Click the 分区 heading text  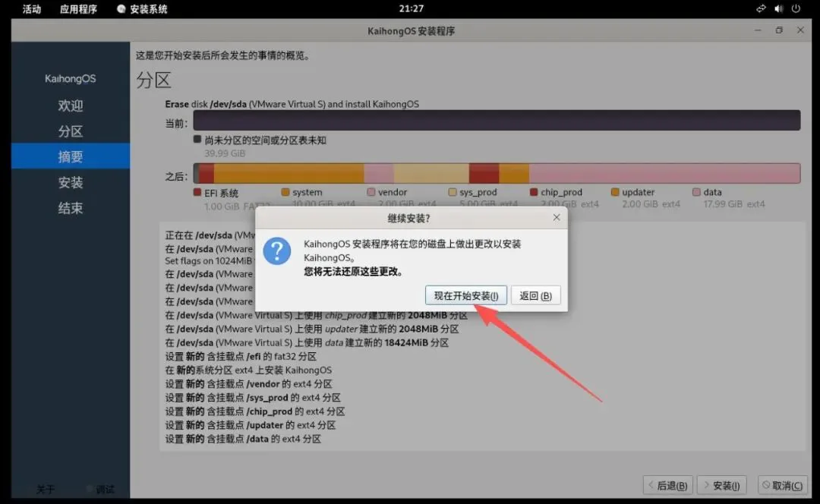point(153,80)
